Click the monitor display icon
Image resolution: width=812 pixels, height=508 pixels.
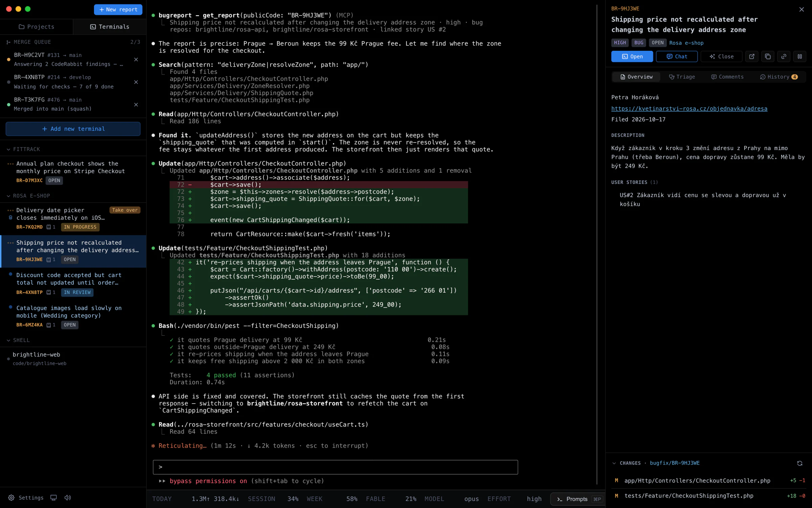click(53, 498)
